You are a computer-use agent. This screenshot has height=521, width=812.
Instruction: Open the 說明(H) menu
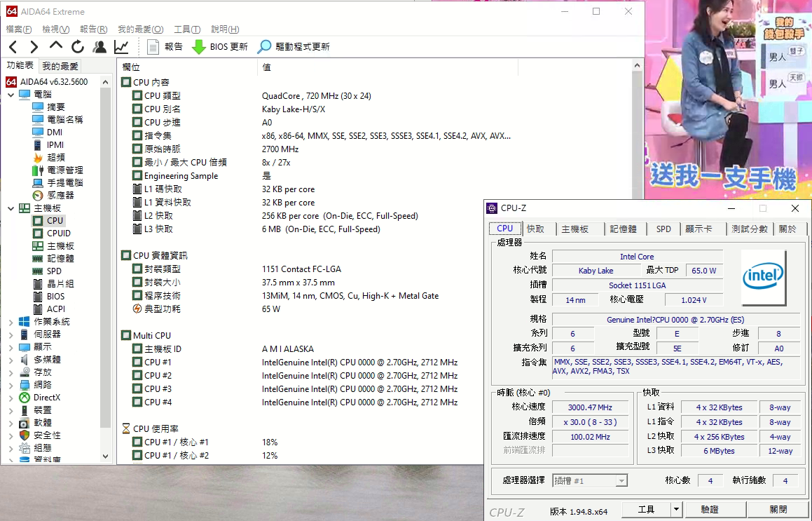(225, 29)
